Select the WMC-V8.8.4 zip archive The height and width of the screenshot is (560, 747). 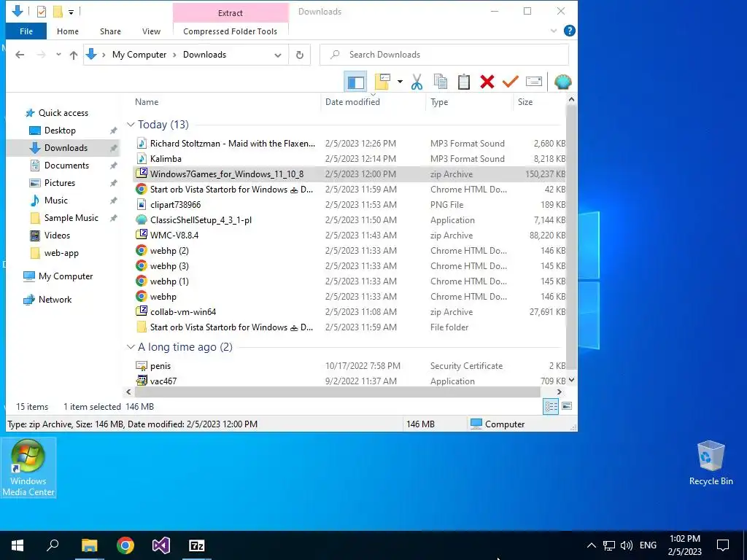tap(349, 236)
